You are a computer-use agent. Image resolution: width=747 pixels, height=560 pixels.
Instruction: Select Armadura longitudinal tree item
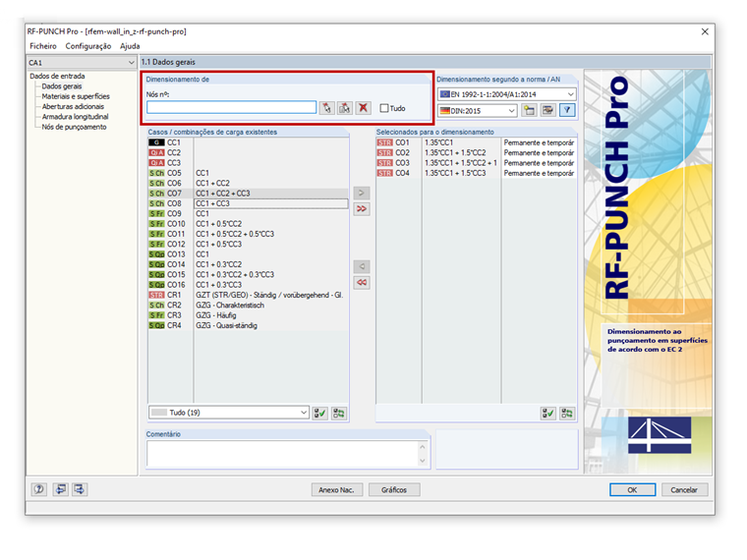click(x=76, y=117)
